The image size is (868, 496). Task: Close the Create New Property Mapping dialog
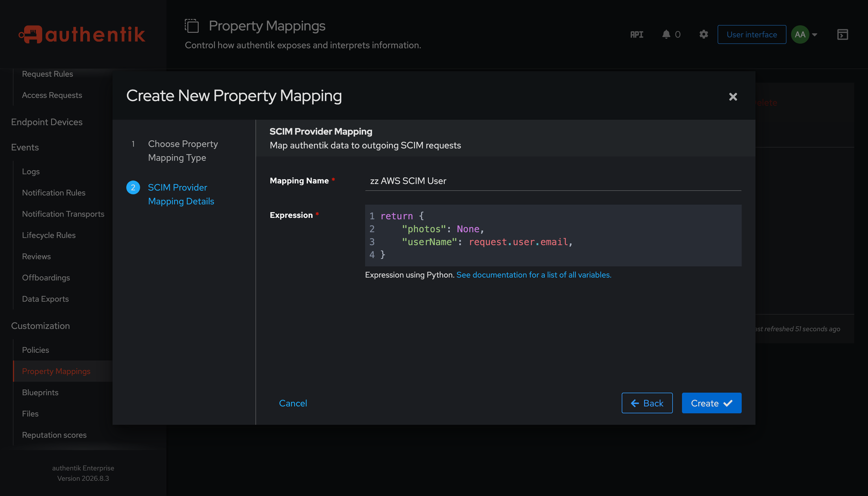coord(733,96)
